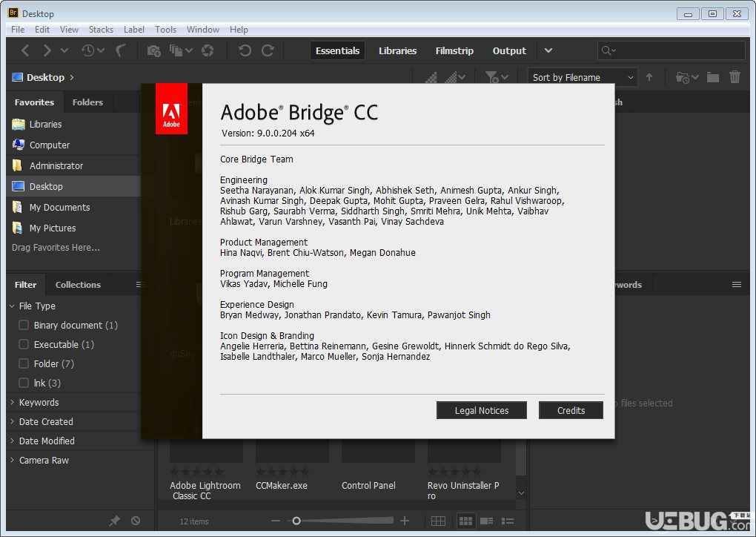This screenshot has height=537, width=756.
Task: Click the thumbnail quality icon
Action: pyautogui.click(x=431, y=77)
